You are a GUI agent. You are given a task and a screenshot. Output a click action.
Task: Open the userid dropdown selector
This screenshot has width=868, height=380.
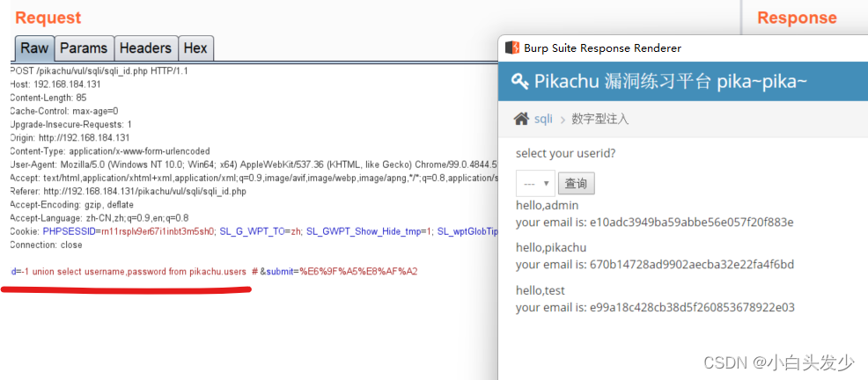pyautogui.click(x=535, y=184)
